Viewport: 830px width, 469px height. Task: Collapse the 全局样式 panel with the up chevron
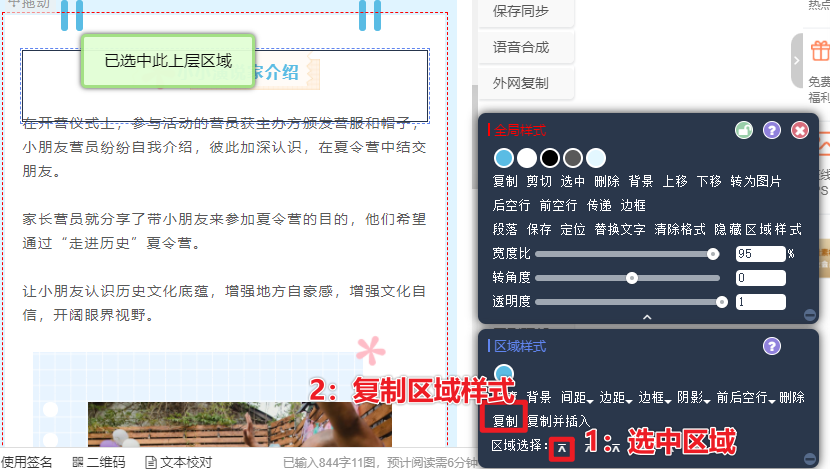coord(647,317)
